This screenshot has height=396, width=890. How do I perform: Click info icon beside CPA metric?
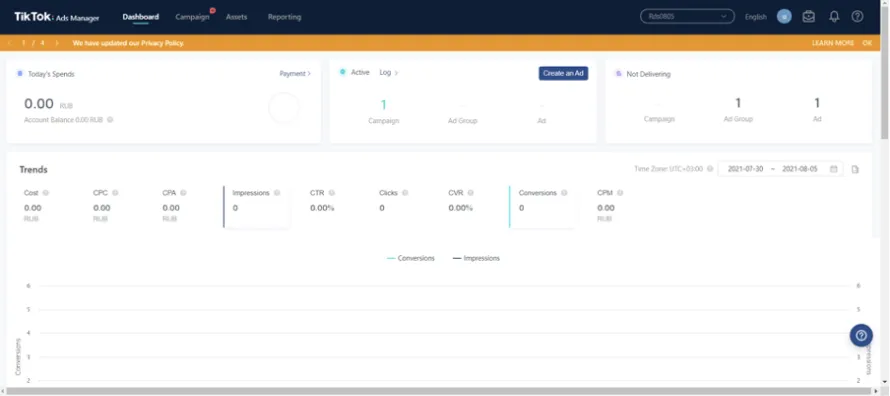click(184, 193)
